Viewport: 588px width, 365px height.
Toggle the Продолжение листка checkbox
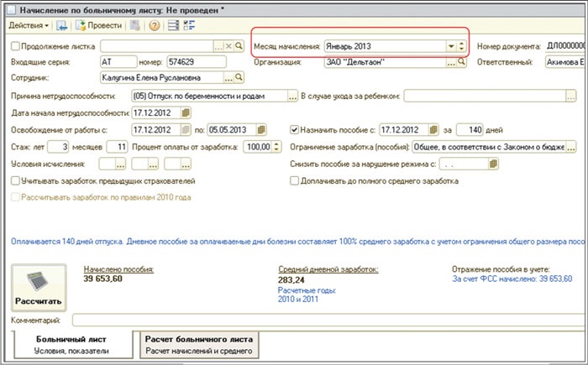point(17,46)
